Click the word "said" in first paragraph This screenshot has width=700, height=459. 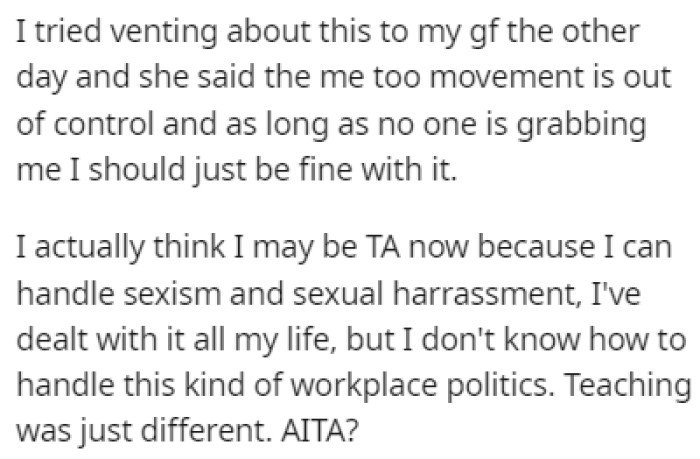coord(227,77)
